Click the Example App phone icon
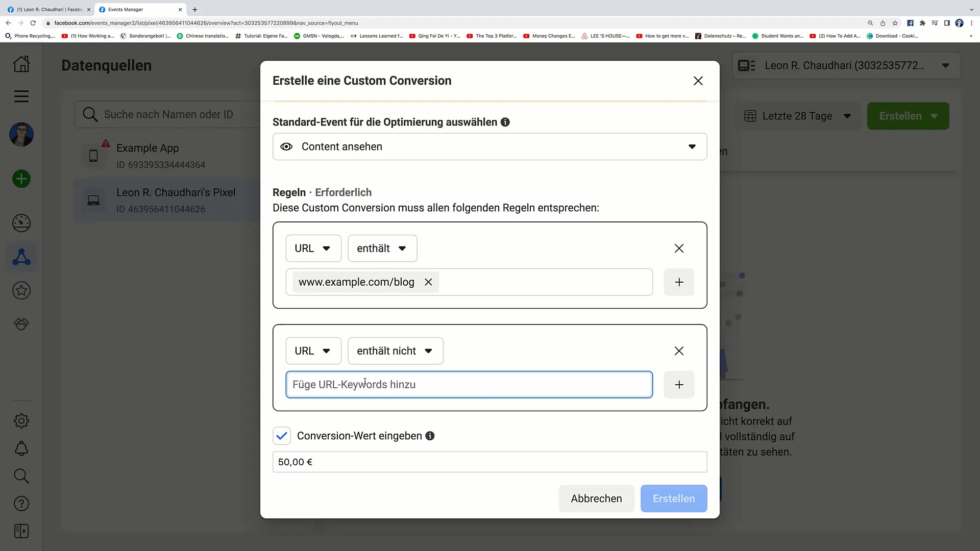The width and height of the screenshot is (980, 551). click(x=93, y=156)
